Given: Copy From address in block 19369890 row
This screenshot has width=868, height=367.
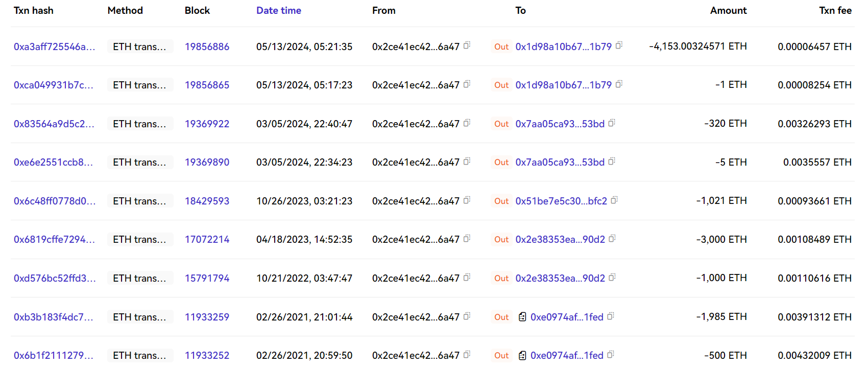Looking at the screenshot, I should (467, 161).
